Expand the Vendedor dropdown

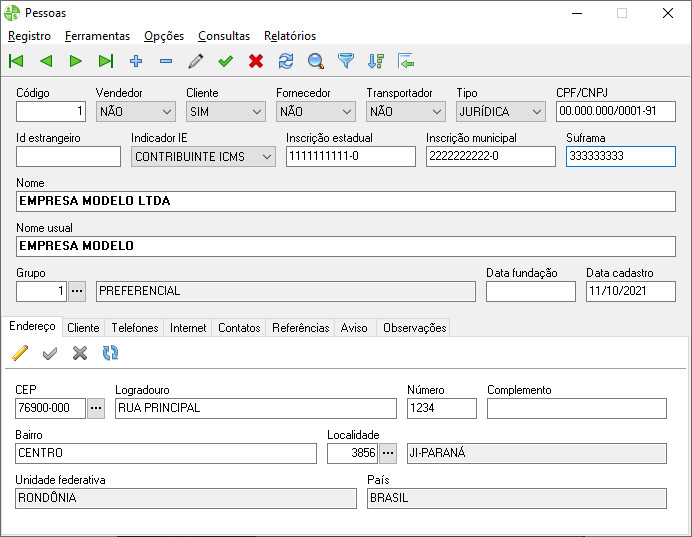[x=165, y=112]
